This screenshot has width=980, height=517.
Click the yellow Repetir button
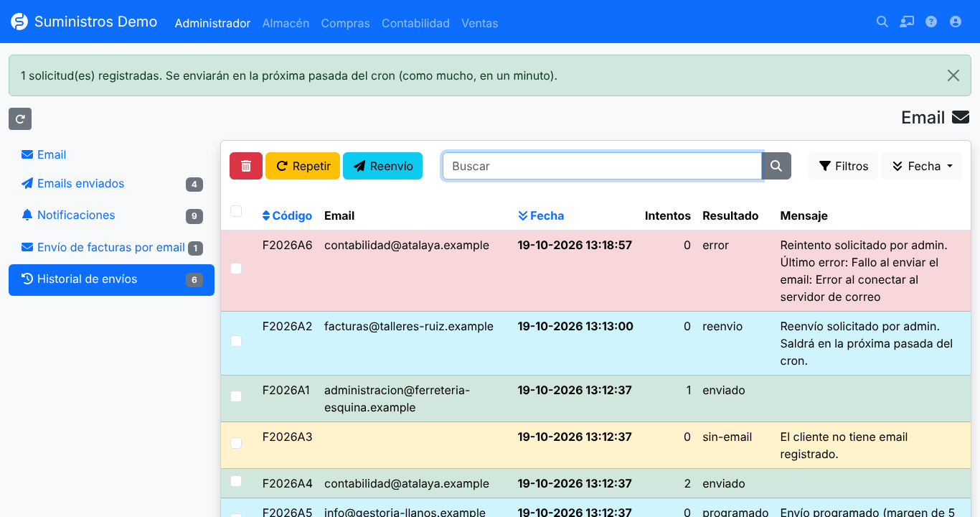[x=303, y=166]
